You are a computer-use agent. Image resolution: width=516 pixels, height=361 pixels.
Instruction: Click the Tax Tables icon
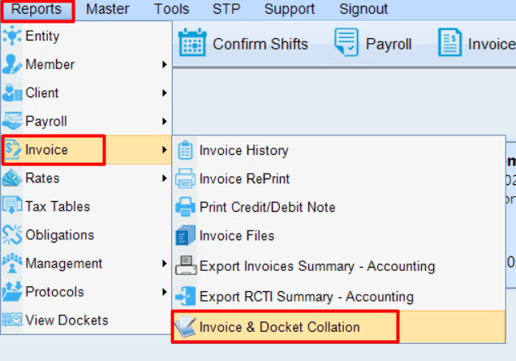[12, 206]
